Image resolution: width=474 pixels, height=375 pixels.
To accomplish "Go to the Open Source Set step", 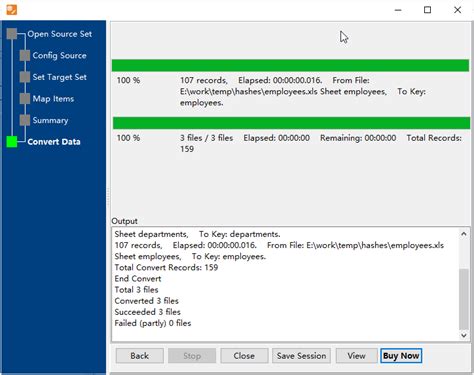I will [x=60, y=34].
